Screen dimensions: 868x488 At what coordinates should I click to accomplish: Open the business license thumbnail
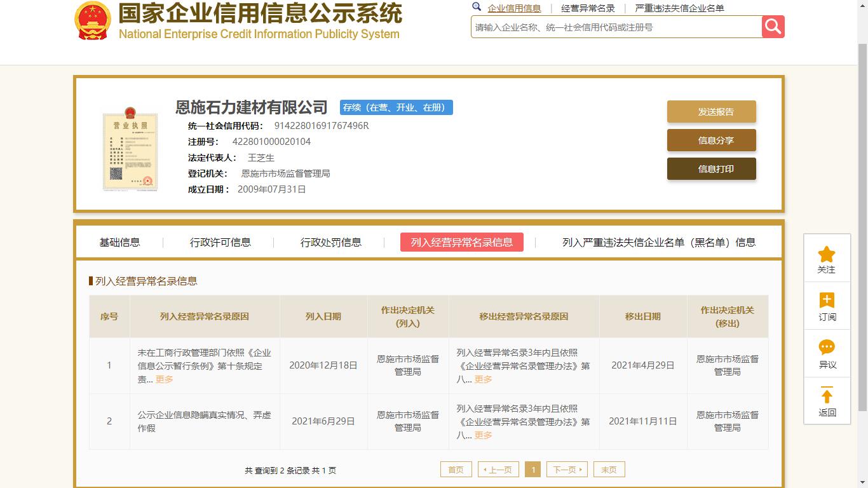(x=130, y=149)
